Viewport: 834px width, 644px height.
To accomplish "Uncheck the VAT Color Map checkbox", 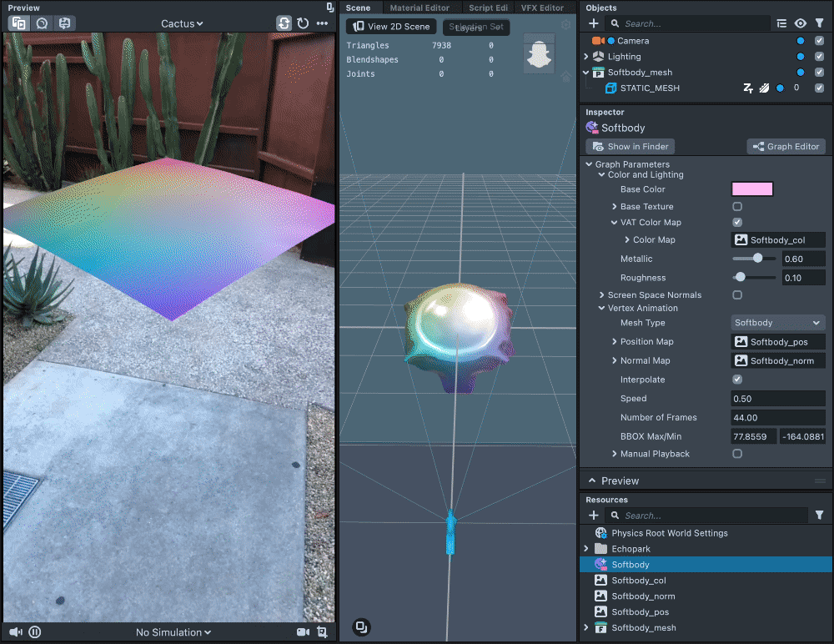I will 737,223.
